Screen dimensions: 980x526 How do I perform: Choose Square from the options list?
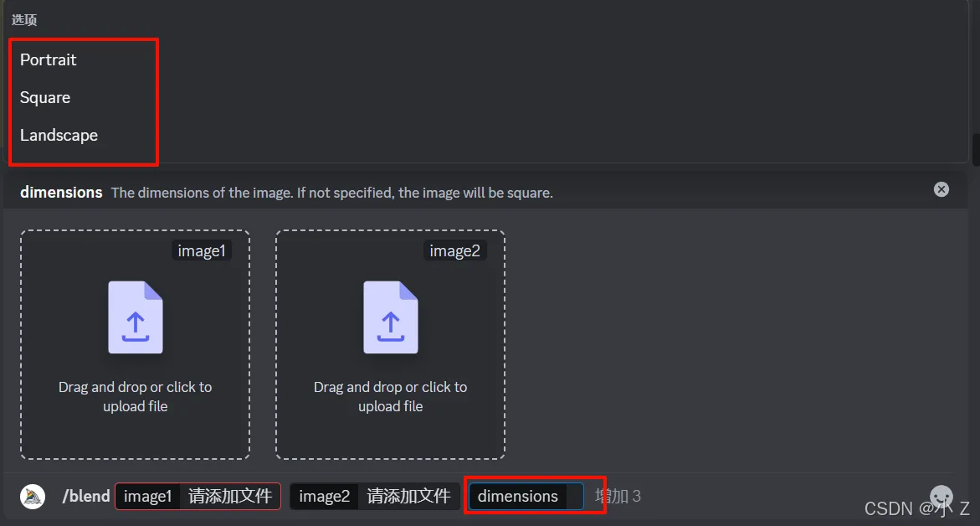coord(45,98)
